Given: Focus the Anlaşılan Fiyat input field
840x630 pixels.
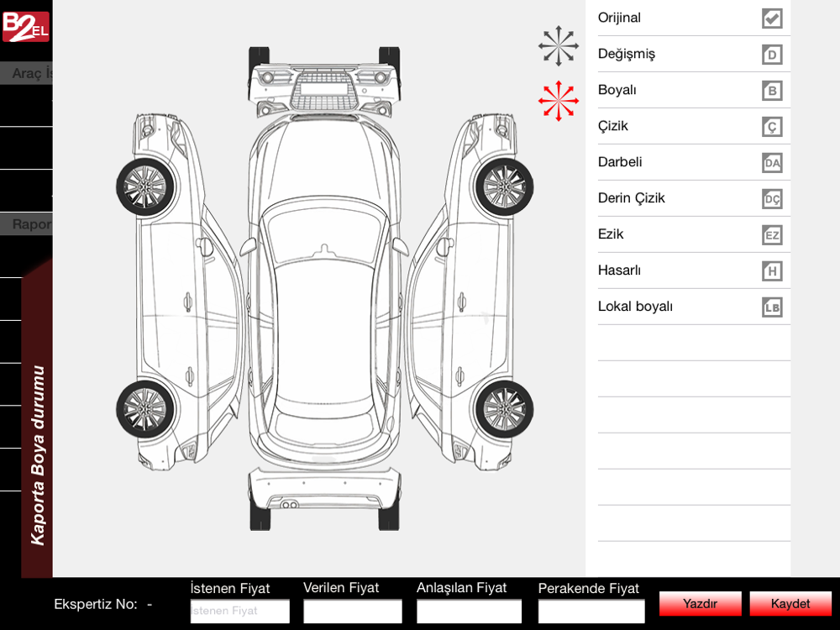Looking at the screenshot, I should pos(469,612).
